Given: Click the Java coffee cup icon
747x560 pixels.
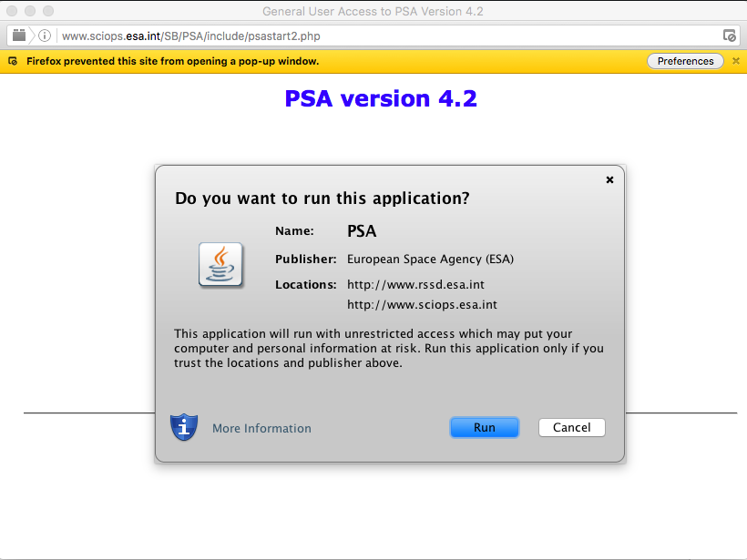Looking at the screenshot, I should (x=220, y=265).
